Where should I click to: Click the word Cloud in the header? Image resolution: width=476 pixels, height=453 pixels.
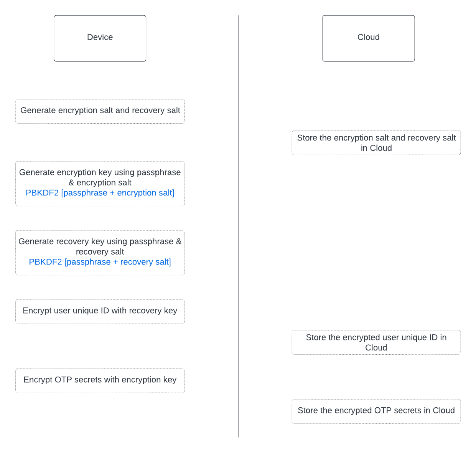tap(369, 37)
